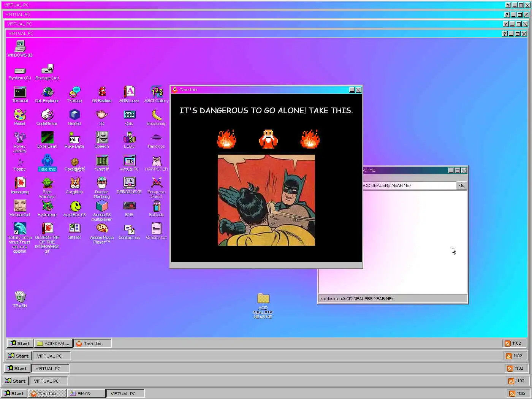Open HexEd icon

[x=74, y=117]
